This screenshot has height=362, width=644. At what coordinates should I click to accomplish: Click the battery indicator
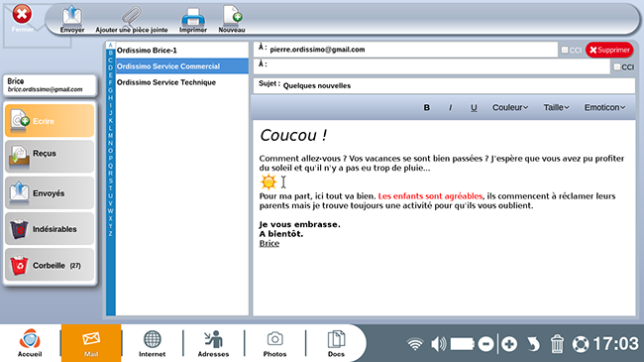click(x=463, y=344)
